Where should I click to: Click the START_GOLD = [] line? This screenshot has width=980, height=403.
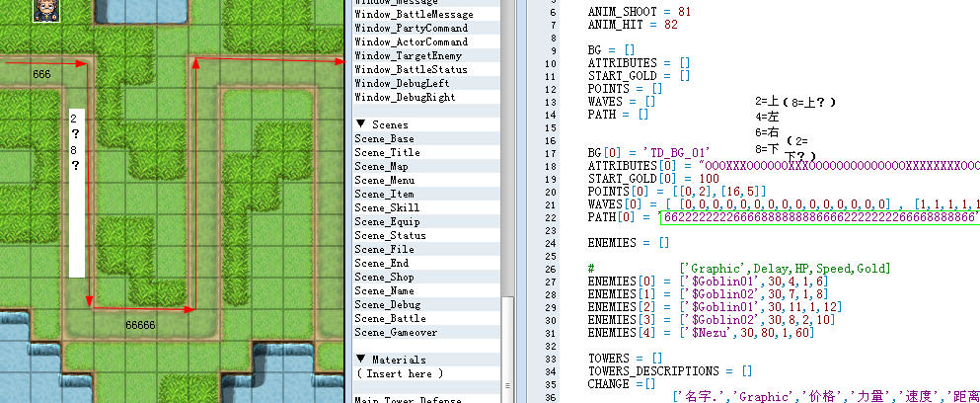tap(639, 76)
